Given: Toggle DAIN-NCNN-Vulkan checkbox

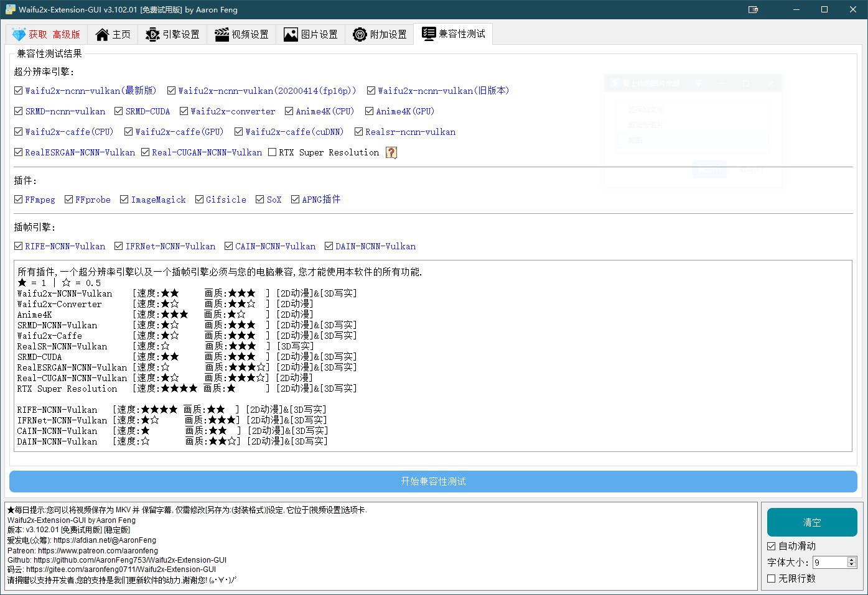Looking at the screenshot, I should pyautogui.click(x=329, y=246).
